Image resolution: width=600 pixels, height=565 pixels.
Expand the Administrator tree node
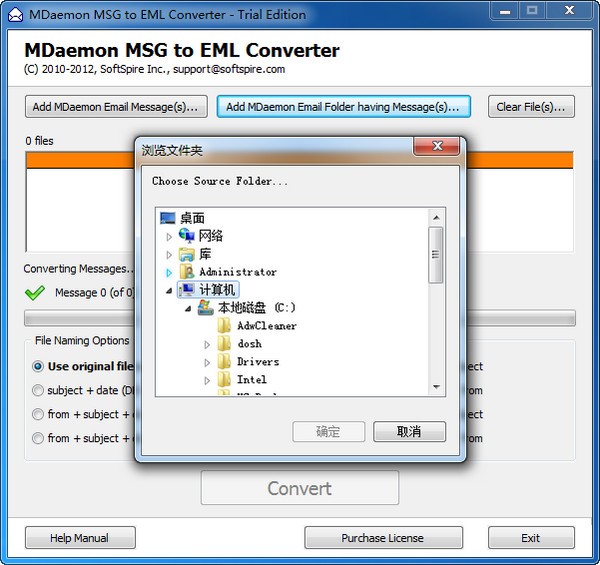click(x=169, y=273)
